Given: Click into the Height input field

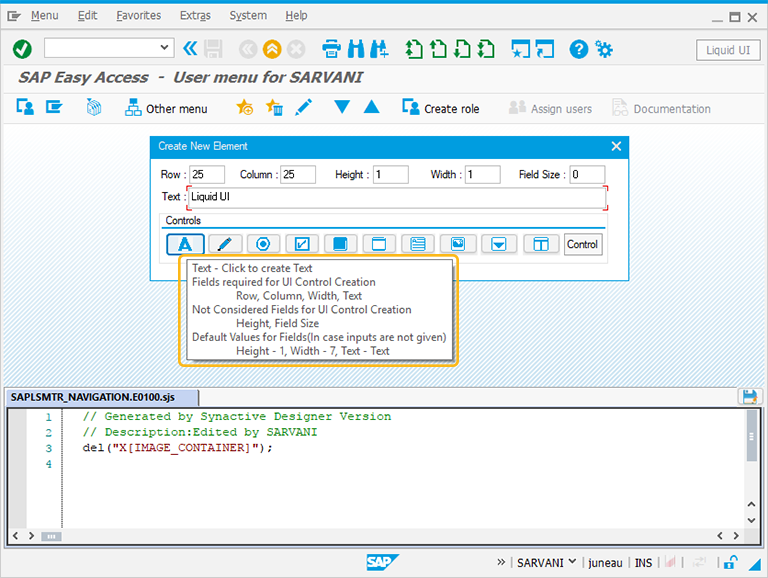Looking at the screenshot, I should point(391,174).
